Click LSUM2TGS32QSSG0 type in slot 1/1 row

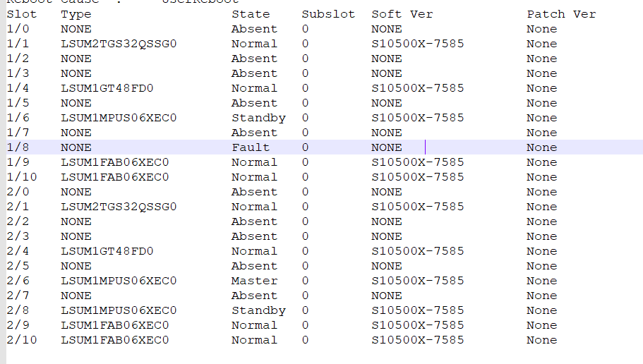119,44
